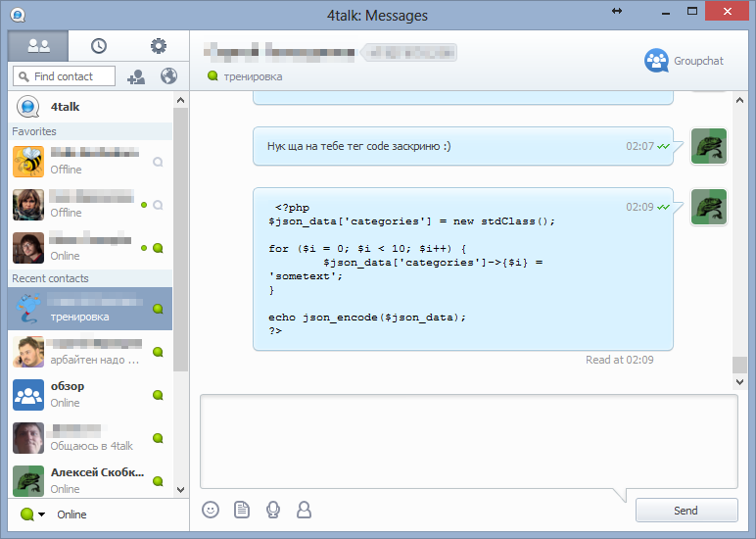Open the Общаюсь в 4talk contact
The image size is (756, 539).
(90, 438)
